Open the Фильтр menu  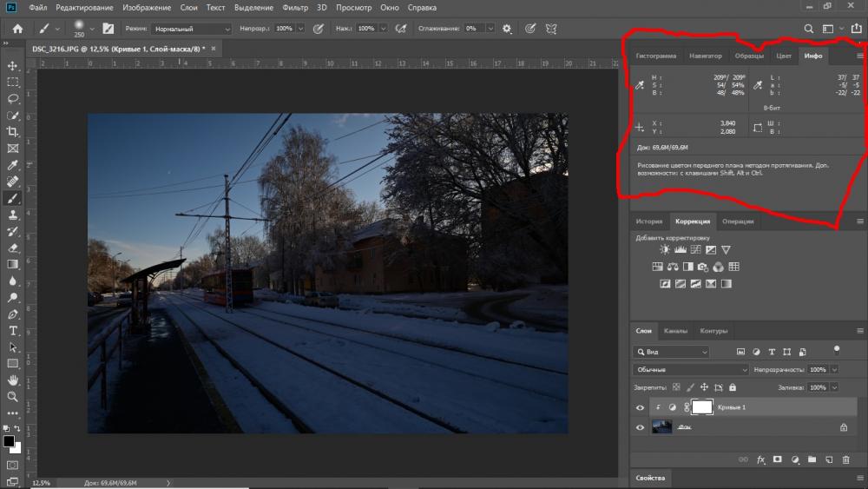pyautogui.click(x=295, y=8)
